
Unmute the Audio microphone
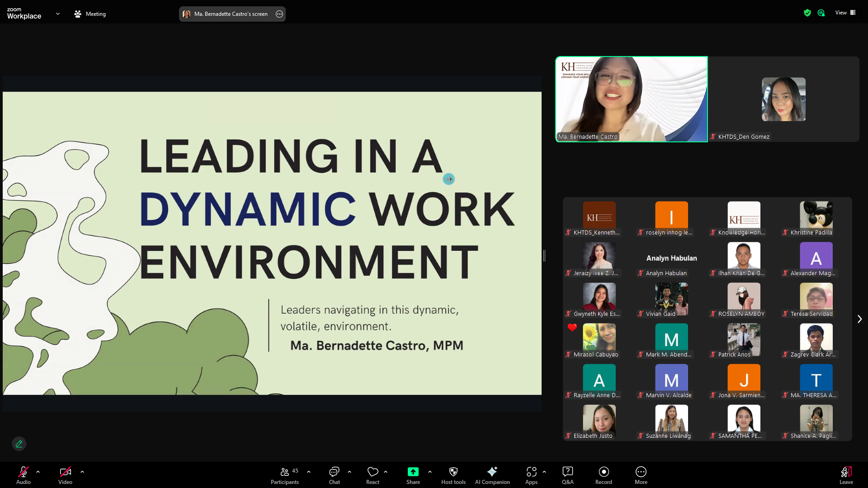(x=23, y=472)
